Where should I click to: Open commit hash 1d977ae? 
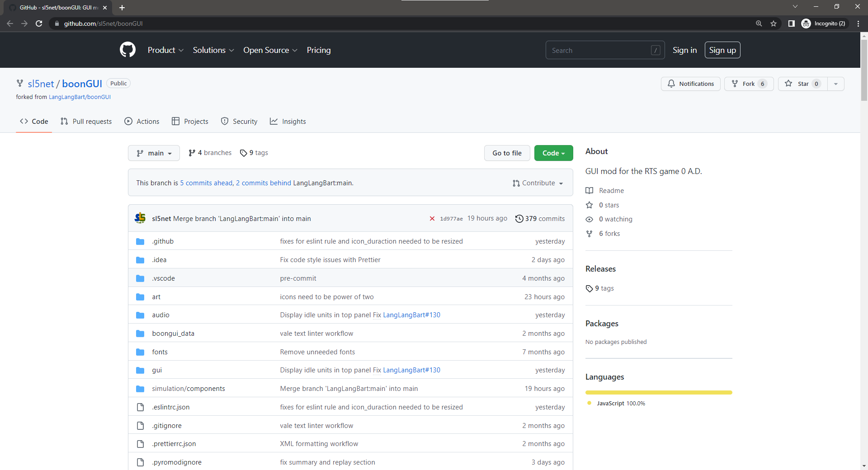click(451, 219)
